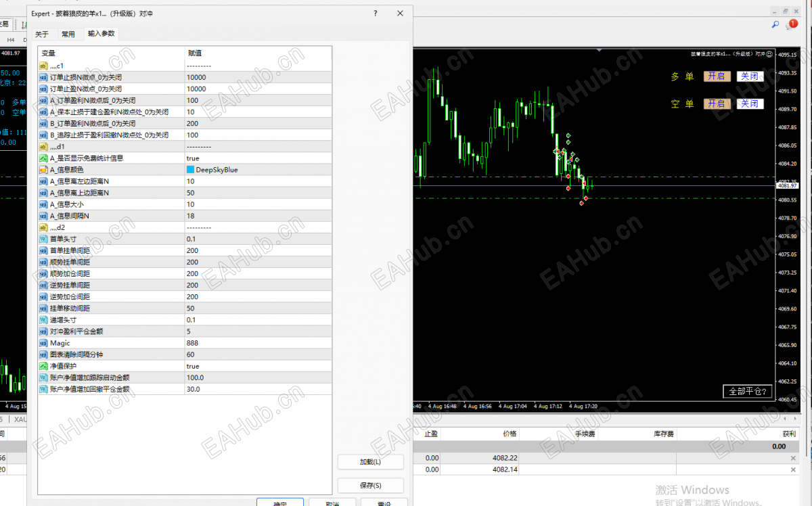Viewport: 812px width, 506px height.
Task: Click the 赋值 column header
Action: click(258, 53)
